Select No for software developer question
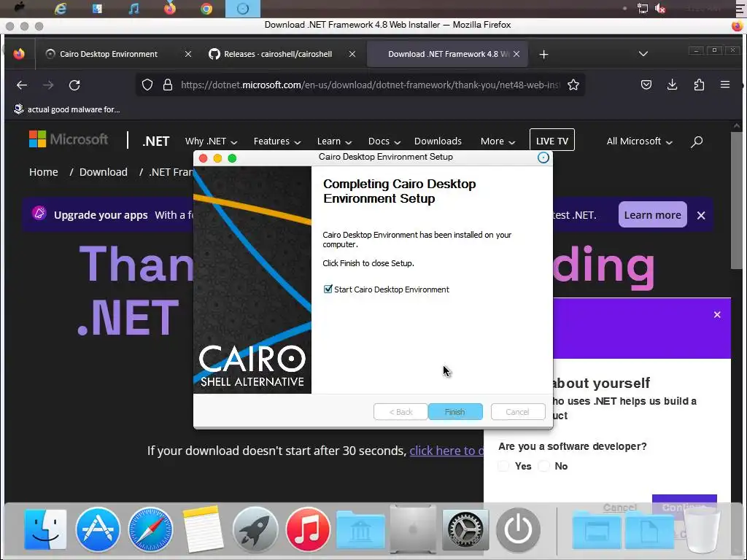The image size is (747, 560). pyautogui.click(x=543, y=466)
